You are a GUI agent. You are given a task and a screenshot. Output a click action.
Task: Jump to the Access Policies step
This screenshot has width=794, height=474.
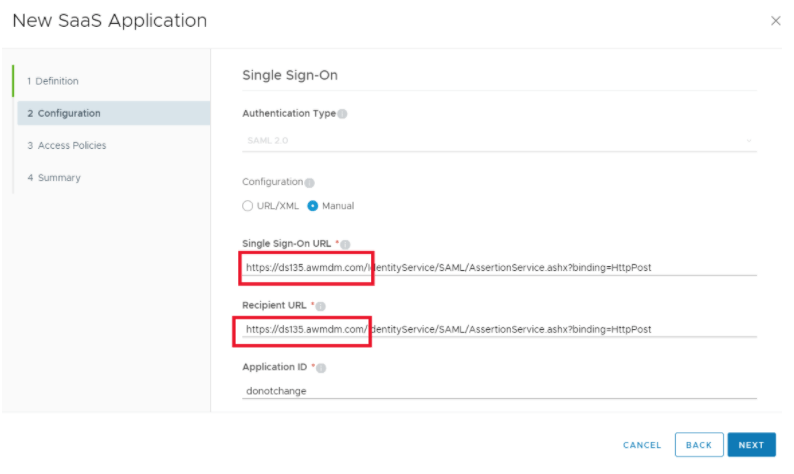[67, 145]
